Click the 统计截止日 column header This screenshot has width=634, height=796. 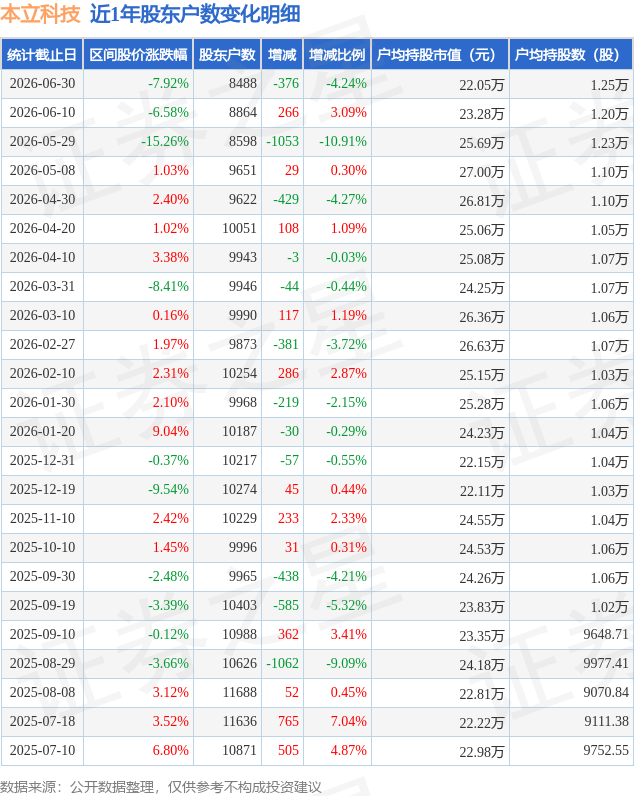(42, 54)
